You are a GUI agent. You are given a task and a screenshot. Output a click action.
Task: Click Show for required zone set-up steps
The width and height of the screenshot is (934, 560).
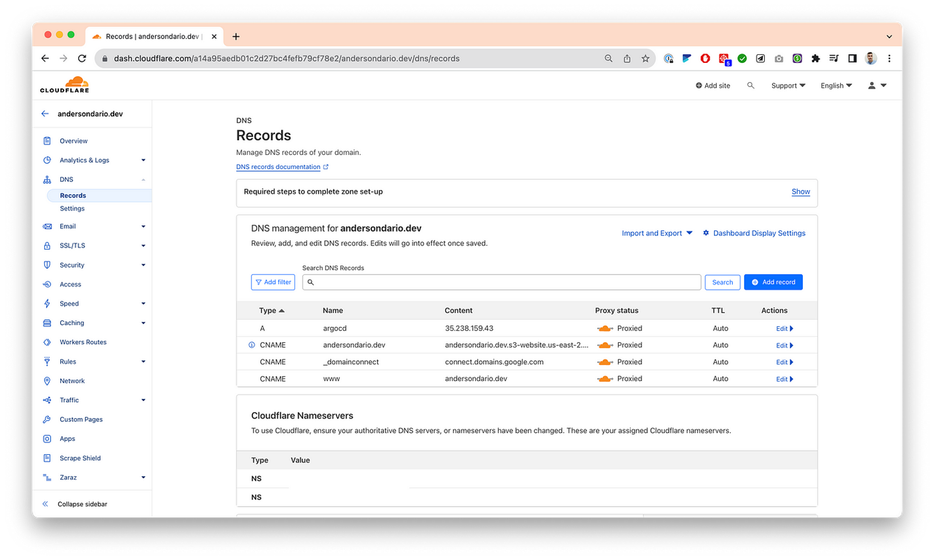tap(800, 191)
